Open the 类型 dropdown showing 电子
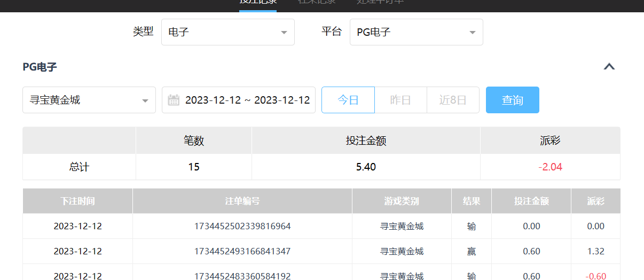The width and height of the screenshot is (644, 280). 227,32
